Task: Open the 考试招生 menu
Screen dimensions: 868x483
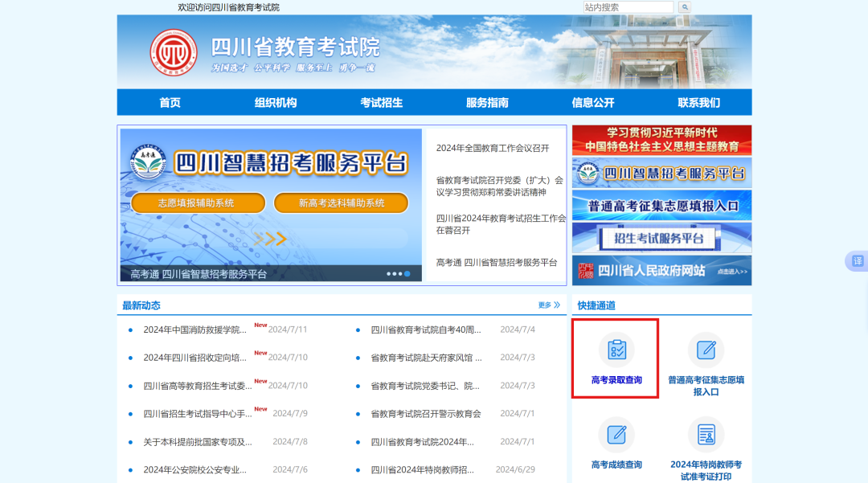Action: coord(380,102)
